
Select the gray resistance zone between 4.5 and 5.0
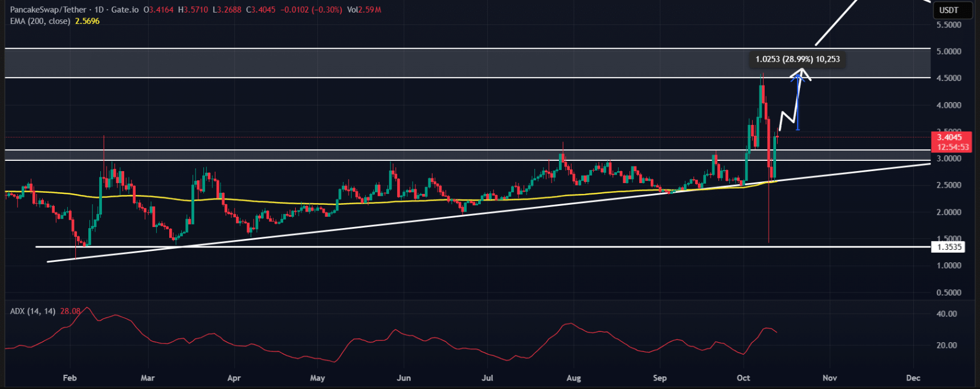[x=399, y=63]
